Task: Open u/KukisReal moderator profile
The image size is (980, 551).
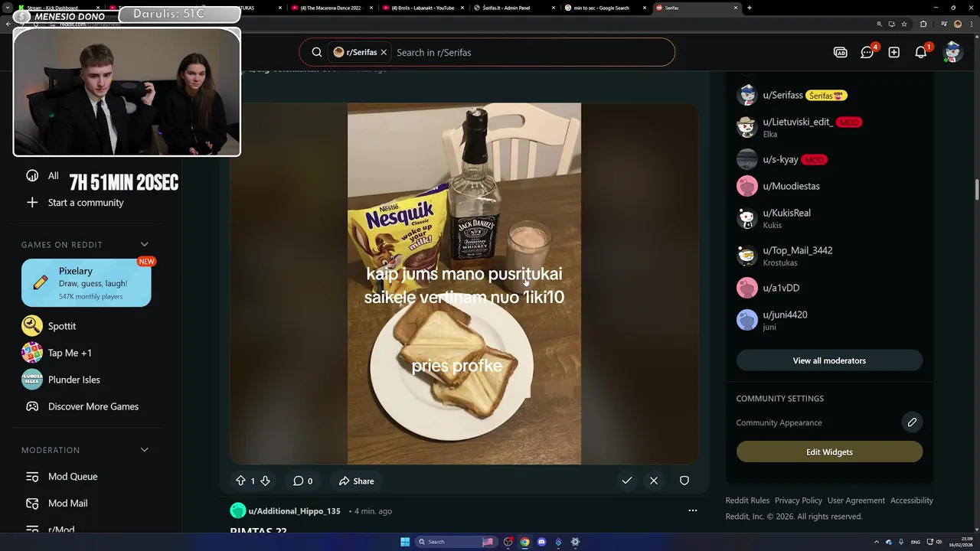Action: 786,213
